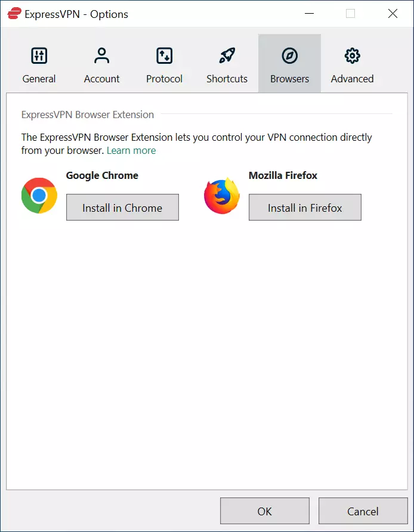The width and height of the screenshot is (414, 532).
Task: Open the Learn more link
Action: 131,150
